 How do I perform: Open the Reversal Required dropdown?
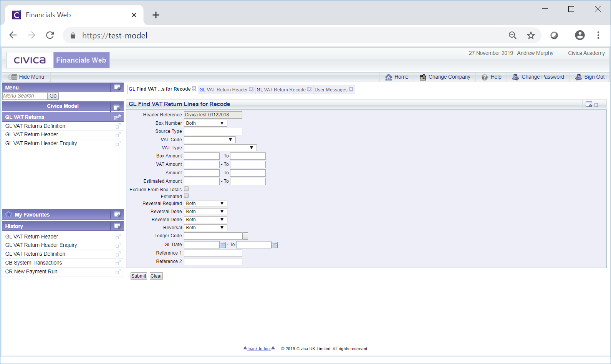pos(205,204)
